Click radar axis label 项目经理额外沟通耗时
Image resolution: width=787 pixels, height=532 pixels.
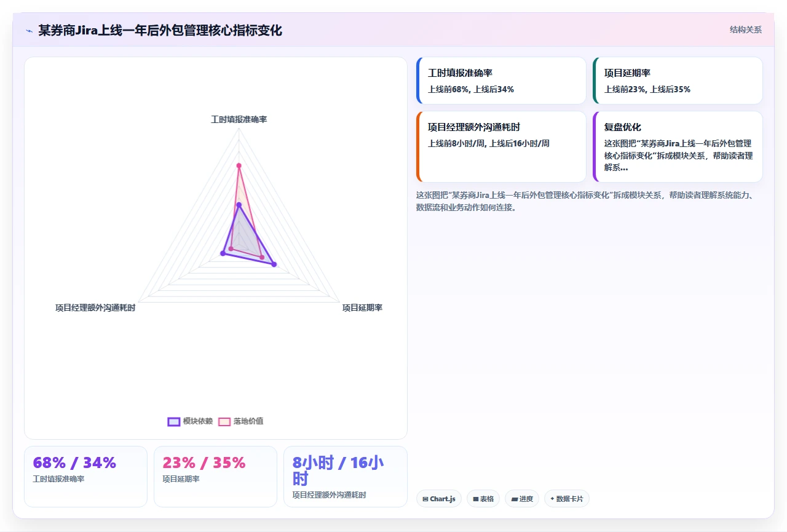[x=95, y=308]
